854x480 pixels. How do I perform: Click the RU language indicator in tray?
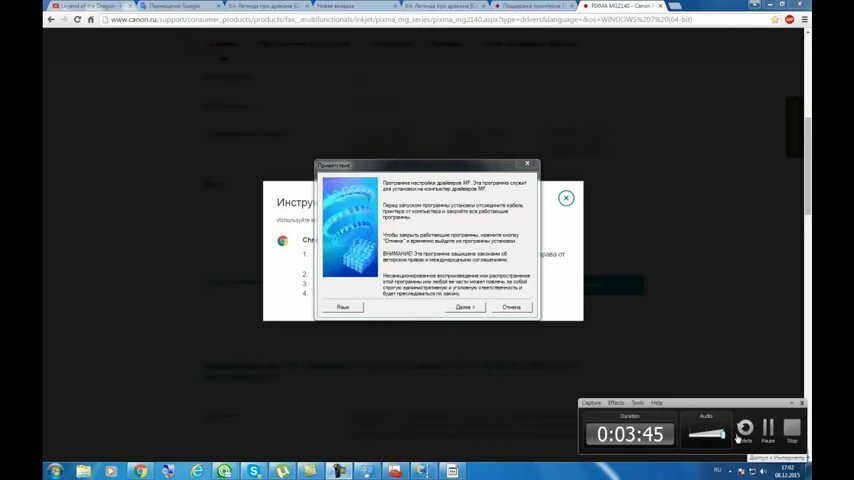click(x=717, y=470)
